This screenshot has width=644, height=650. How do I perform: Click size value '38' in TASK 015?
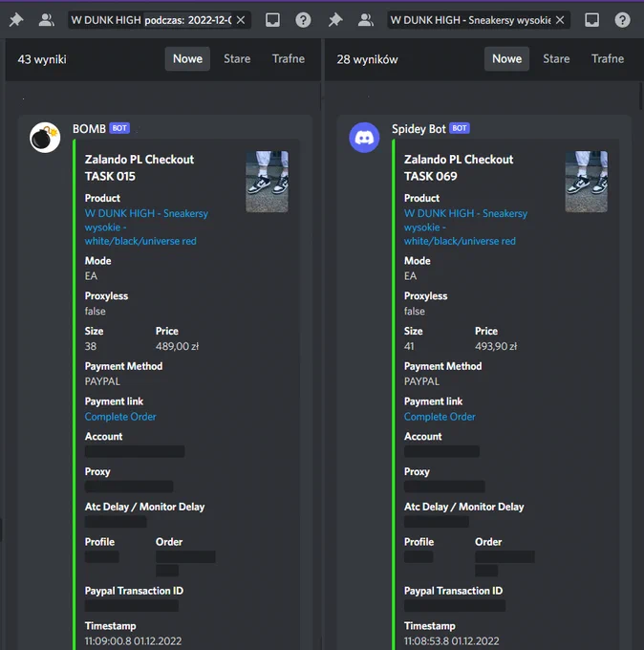[91, 346]
